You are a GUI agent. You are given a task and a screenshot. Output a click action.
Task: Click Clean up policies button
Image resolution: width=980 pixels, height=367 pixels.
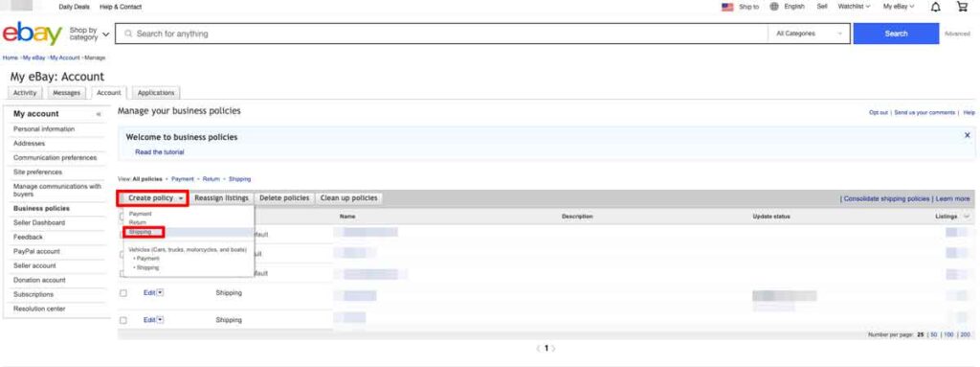coord(348,198)
